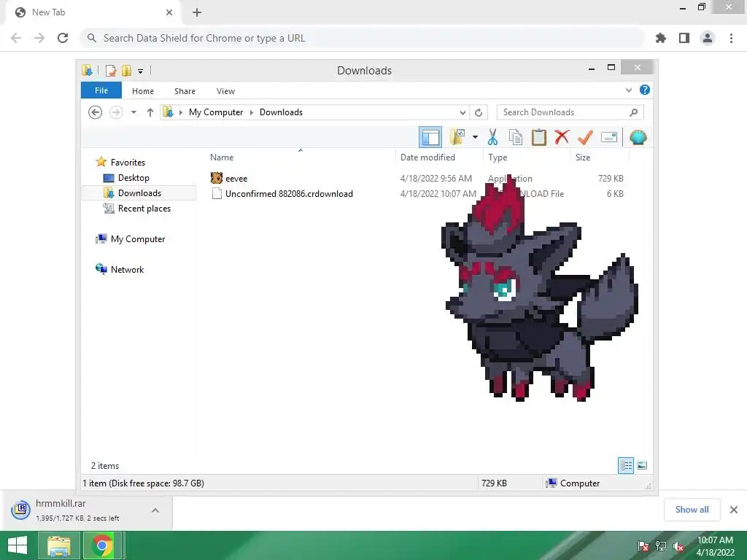Click the Chrome taskbar icon

(x=102, y=545)
